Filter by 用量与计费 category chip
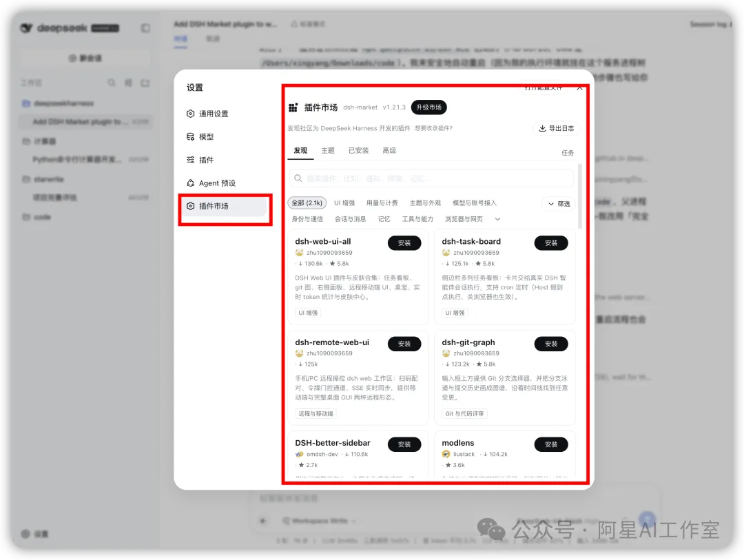Screen dimensions: 744x560 [x=382, y=203]
